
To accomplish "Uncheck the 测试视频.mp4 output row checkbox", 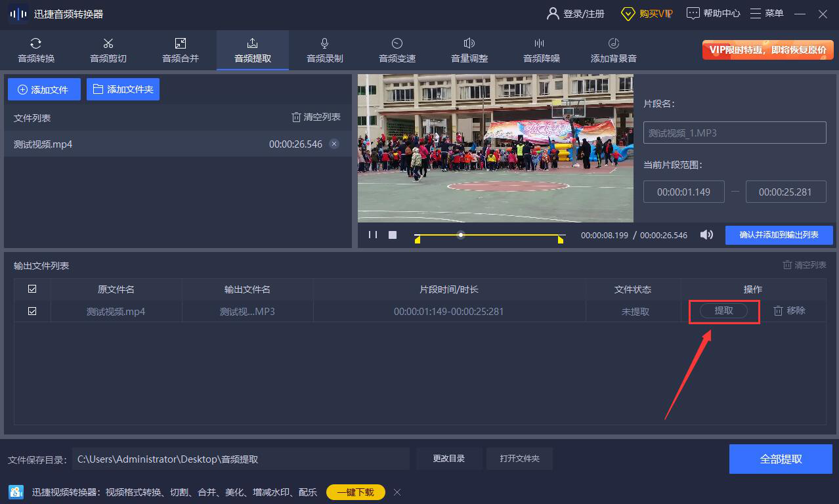I will [x=32, y=311].
